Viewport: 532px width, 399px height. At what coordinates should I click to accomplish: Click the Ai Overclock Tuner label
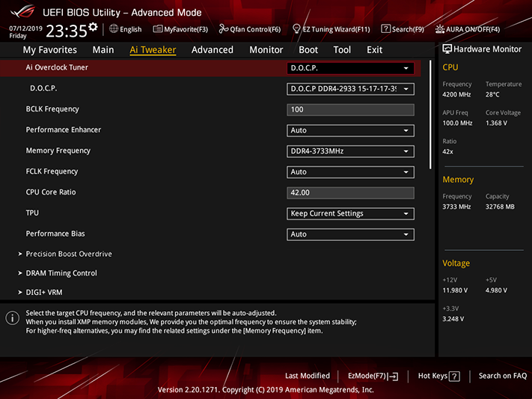57,67
